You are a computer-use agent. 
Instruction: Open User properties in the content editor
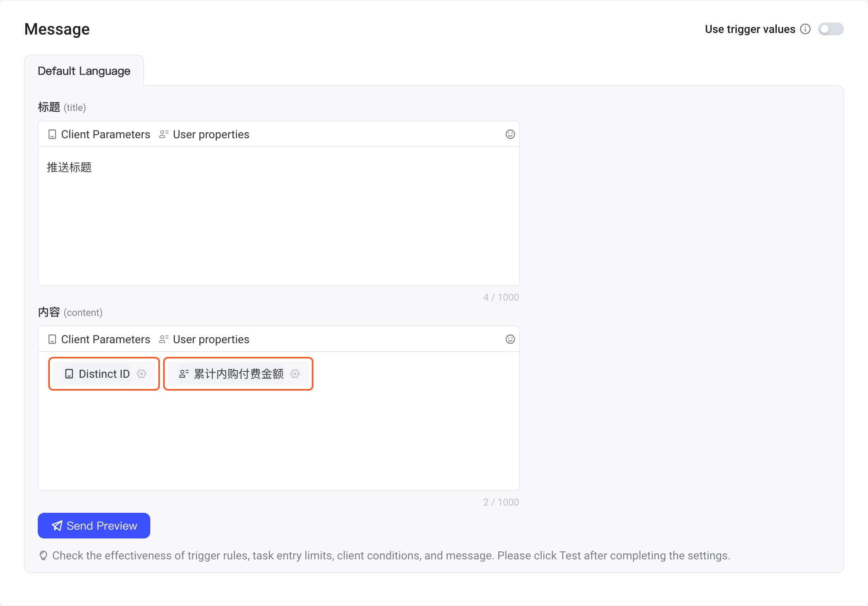click(204, 339)
